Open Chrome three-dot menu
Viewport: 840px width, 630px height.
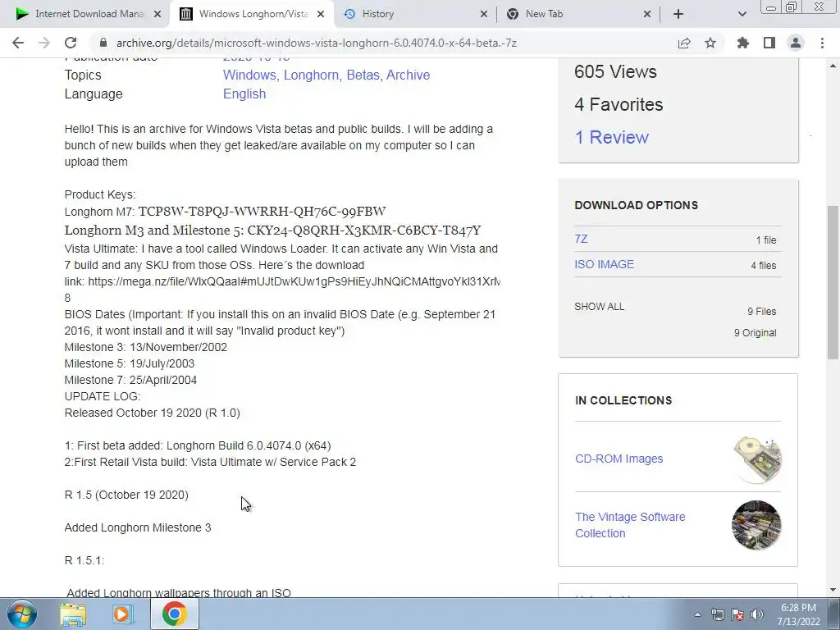pos(822,43)
